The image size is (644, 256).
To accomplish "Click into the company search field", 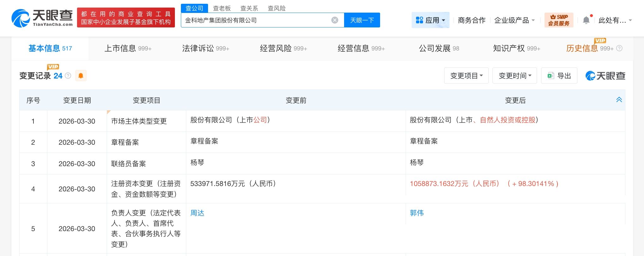I will pos(256,20).
